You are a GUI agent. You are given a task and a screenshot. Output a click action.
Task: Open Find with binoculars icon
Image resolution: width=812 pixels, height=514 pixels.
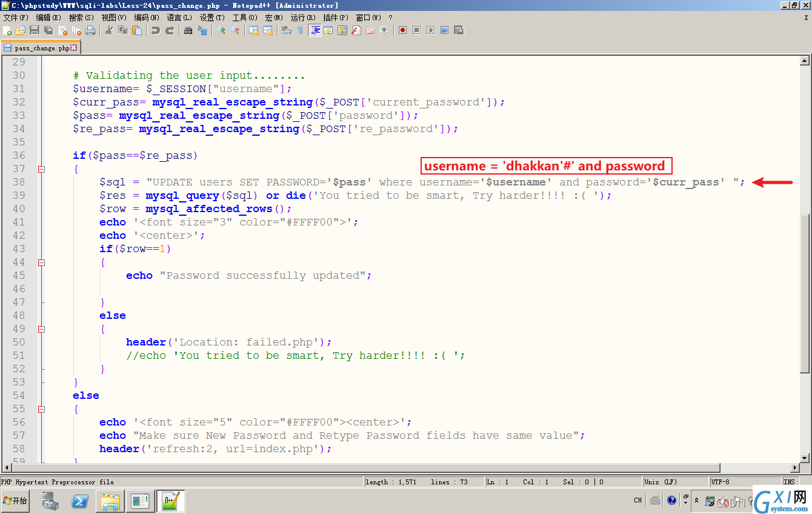(188, 30)
